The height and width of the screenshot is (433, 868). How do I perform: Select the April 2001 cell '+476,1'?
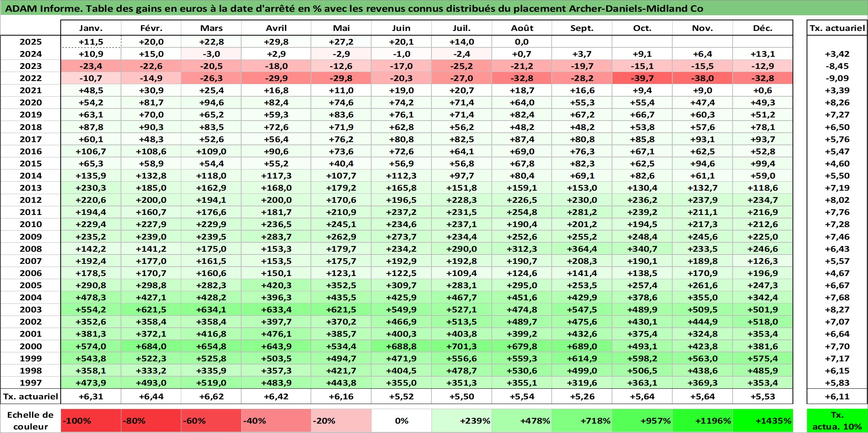coord(276,334)
